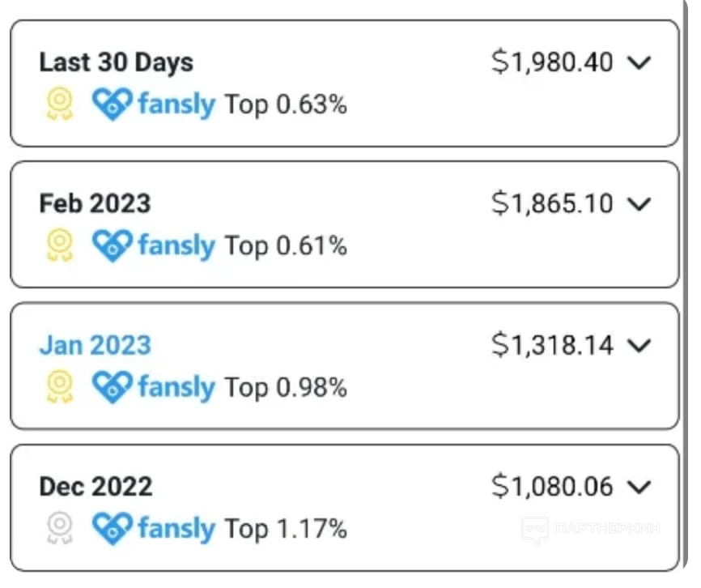Click the gold ribbon badge for Jan 2023

click(60, 387)
